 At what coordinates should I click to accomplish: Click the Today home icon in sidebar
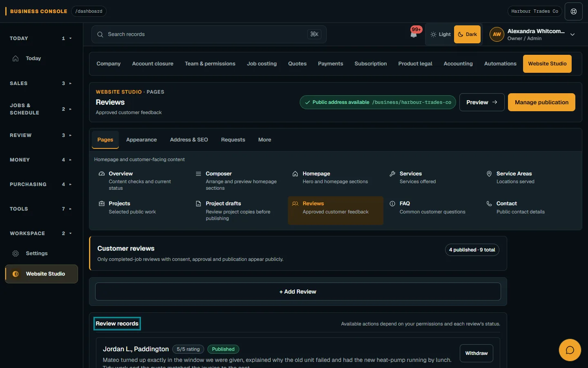[x=16, y=58]
